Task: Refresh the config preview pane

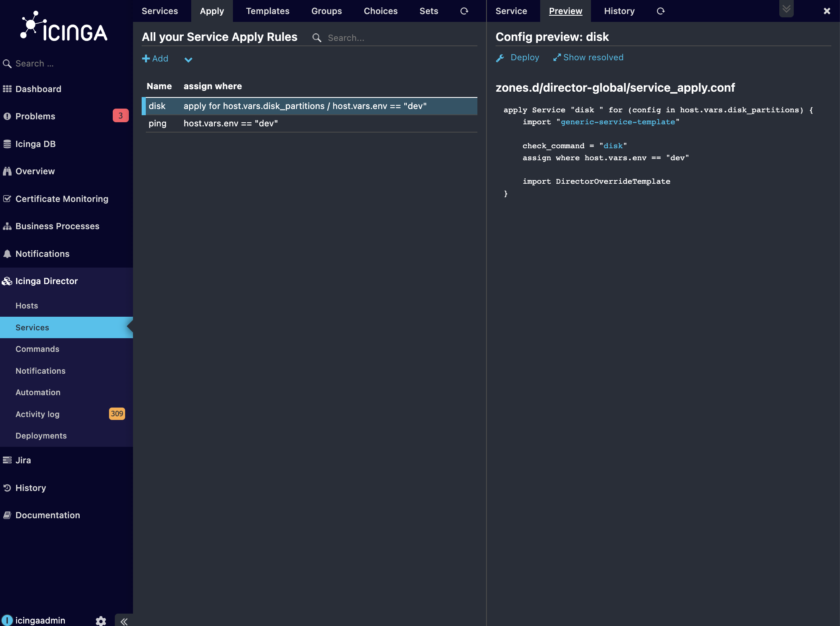Action: point(661,11)
